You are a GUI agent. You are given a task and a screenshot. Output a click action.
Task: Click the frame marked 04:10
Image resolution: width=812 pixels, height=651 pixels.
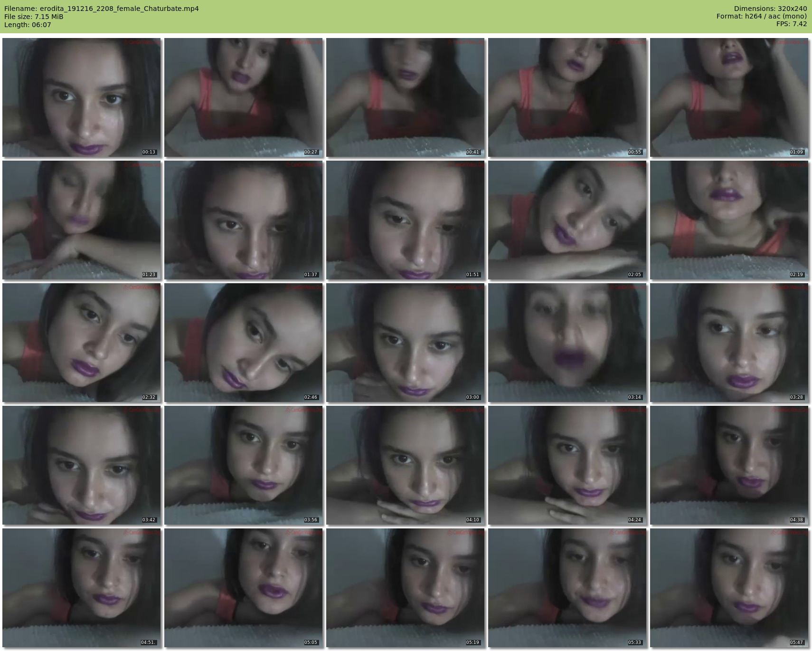click(405, 465)
